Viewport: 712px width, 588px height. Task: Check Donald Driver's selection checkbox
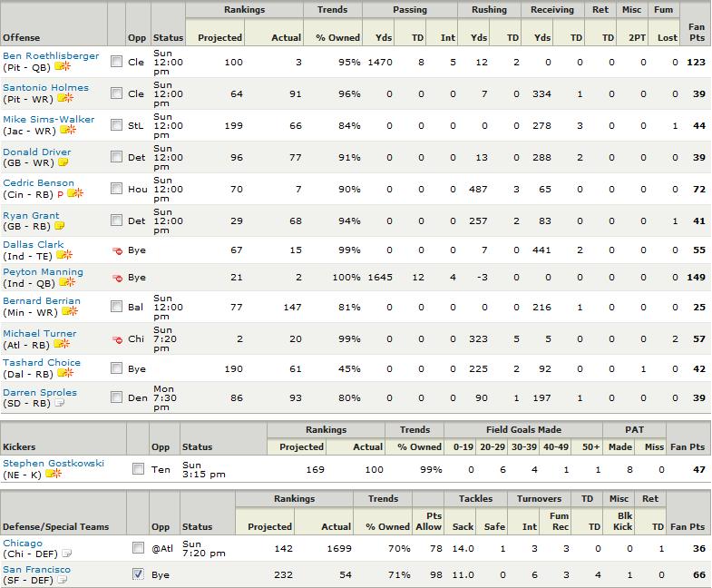(117, 157)
